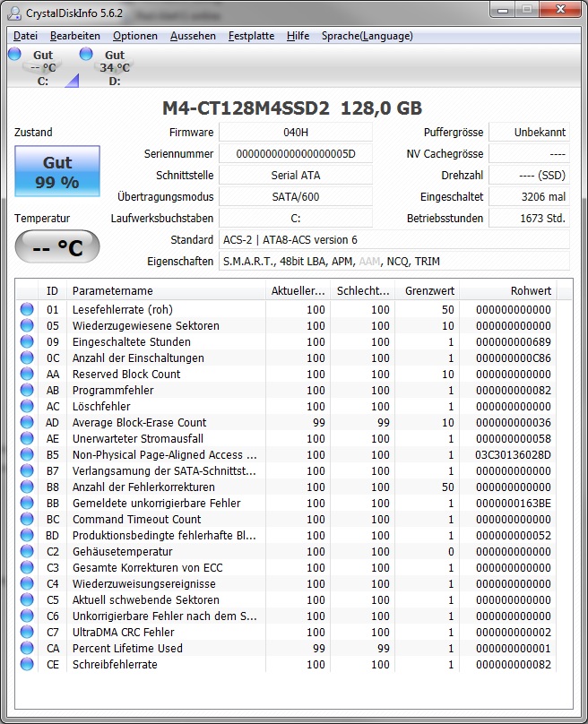The height and width of the screenshot is (724, 588).
Task: Open the Datei menu
Action: [25, 36]
